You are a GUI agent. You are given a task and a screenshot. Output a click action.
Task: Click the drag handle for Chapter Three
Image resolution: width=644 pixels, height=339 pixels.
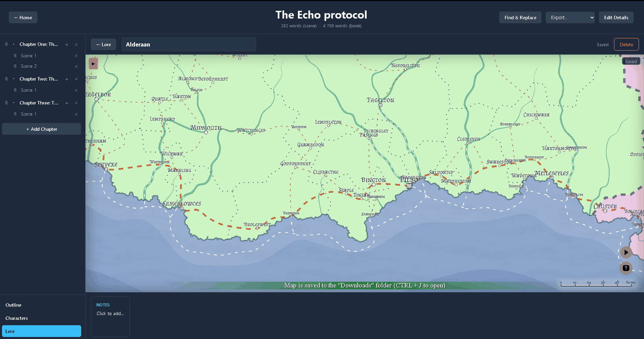click(x=6, y=103)
